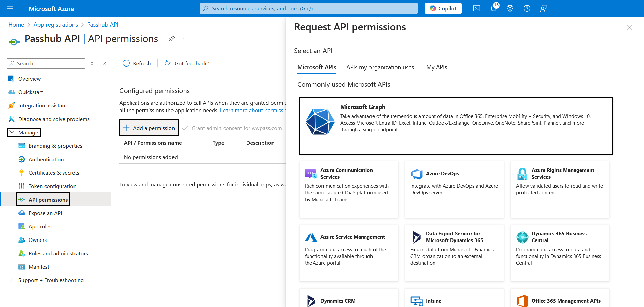Image resolution: width=644 pixels, height=307 pixels.
Task: Choose the Intune card
Action: (454, 298)
